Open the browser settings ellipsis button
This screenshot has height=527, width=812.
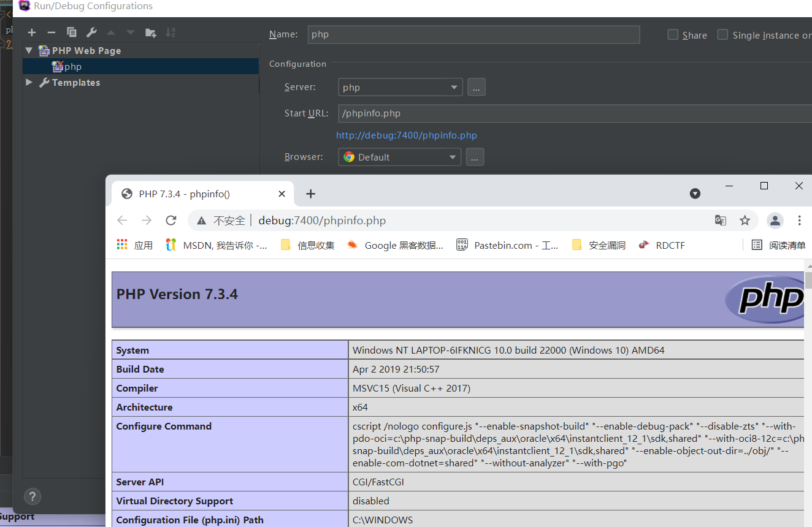pyautogui.click(x=475, y=157)
